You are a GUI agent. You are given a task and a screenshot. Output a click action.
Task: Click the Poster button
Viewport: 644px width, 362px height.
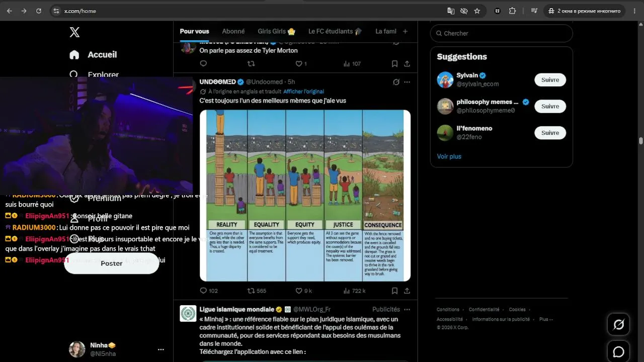(x=111, y=263)
